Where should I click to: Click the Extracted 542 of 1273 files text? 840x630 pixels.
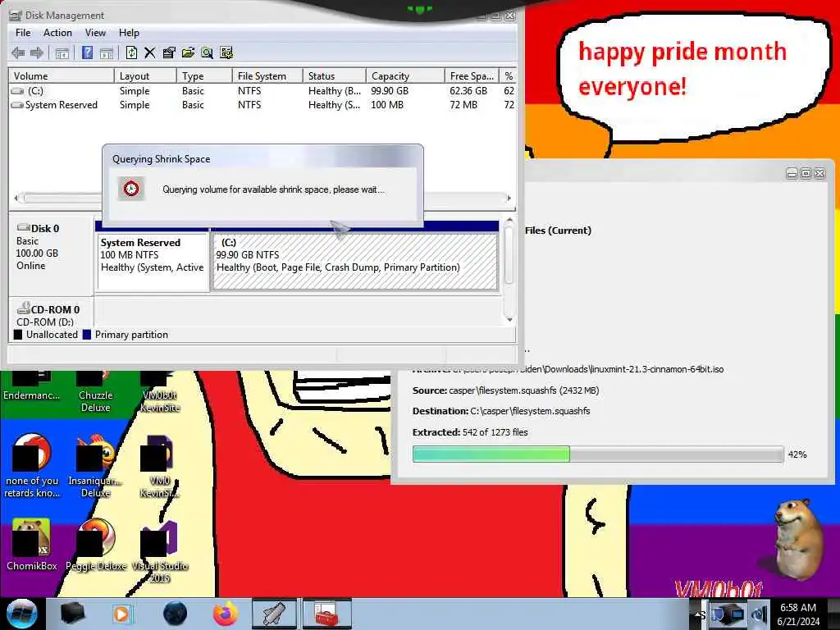coord(470,432)
